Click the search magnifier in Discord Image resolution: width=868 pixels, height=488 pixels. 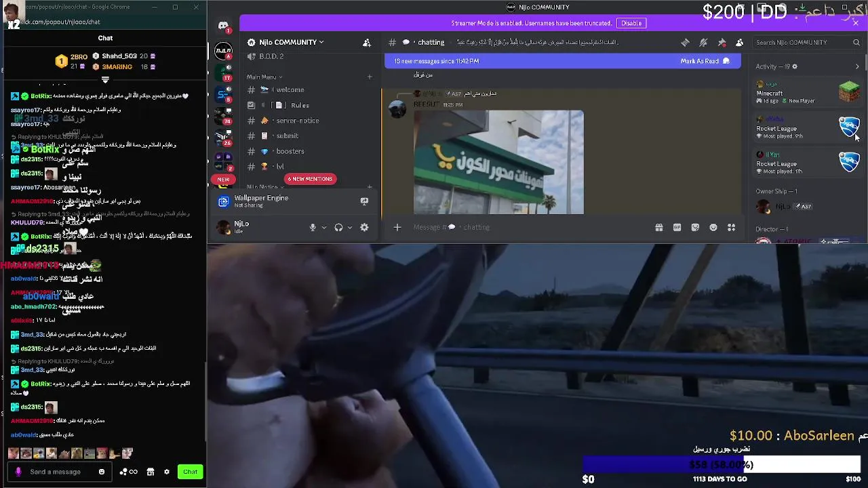(856, 42)
